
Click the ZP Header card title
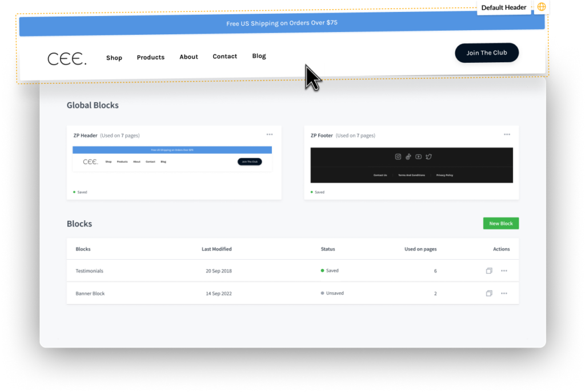coord(86,135)
